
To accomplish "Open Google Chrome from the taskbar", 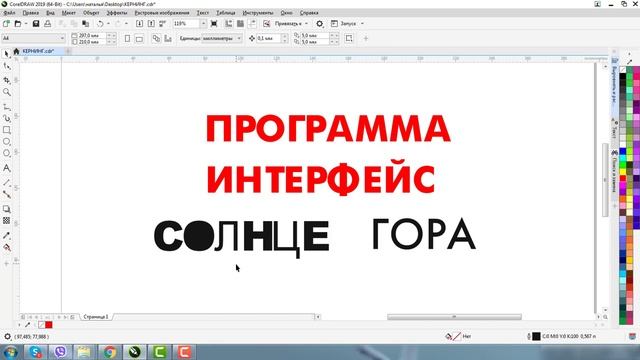I will (109, 352).
